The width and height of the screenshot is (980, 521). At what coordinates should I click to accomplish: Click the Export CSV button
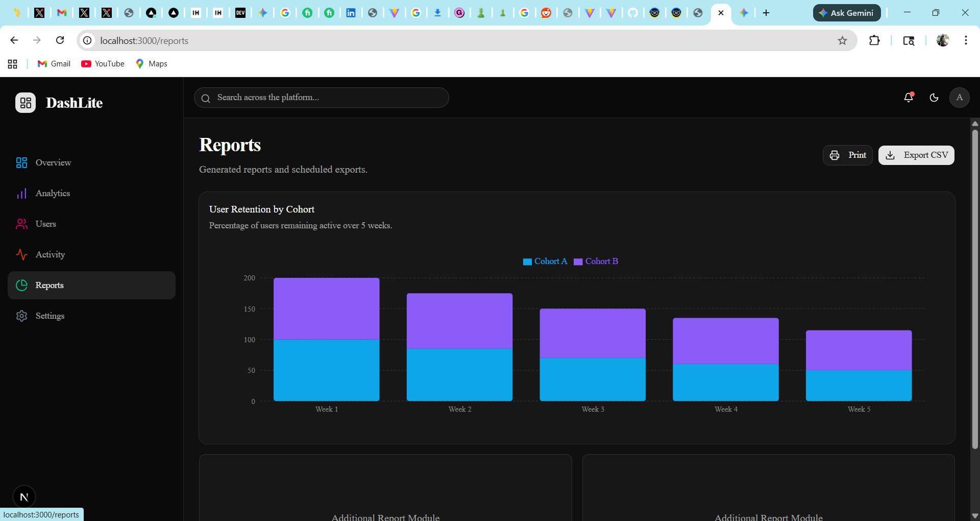click(x=916, y=155)
